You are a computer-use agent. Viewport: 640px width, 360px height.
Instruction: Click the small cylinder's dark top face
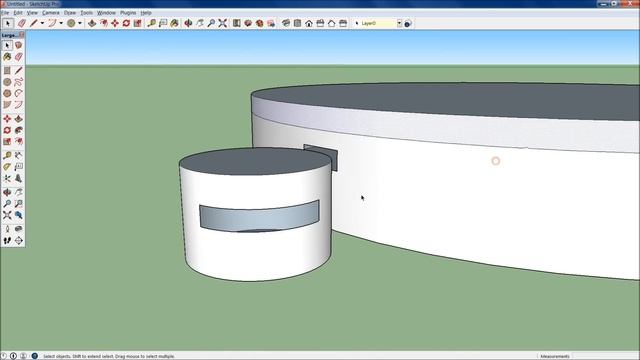coord(255,161)
